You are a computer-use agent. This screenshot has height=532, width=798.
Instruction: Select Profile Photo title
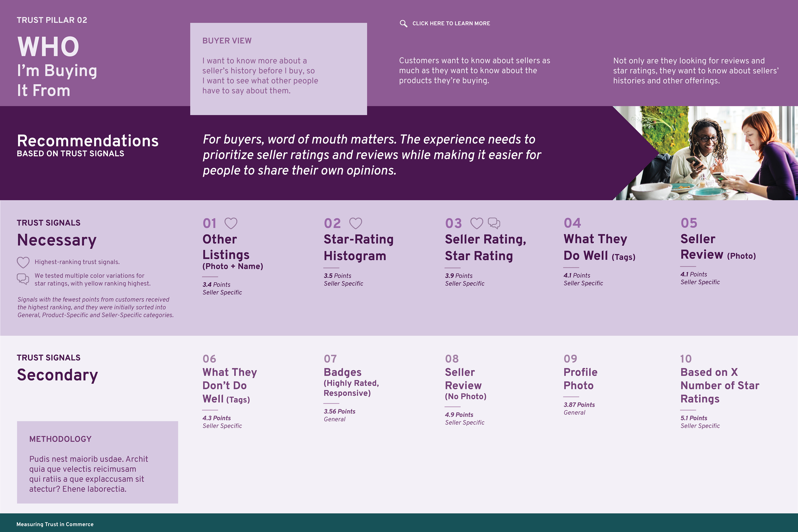580,379
